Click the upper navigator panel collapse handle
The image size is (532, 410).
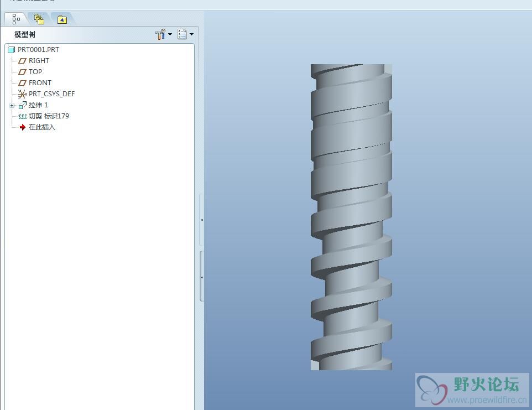202,220
